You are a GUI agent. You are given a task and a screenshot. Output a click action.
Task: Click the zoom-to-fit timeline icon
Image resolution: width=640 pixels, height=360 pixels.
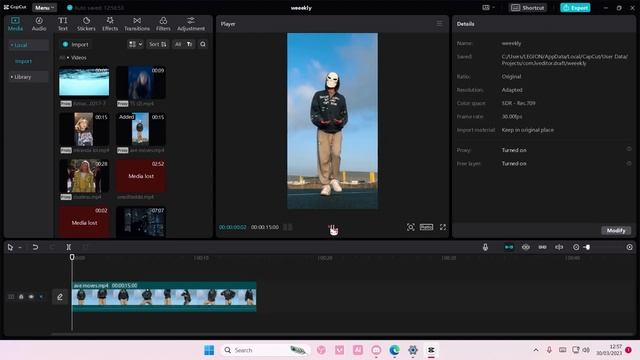click(x=629, y=247)
